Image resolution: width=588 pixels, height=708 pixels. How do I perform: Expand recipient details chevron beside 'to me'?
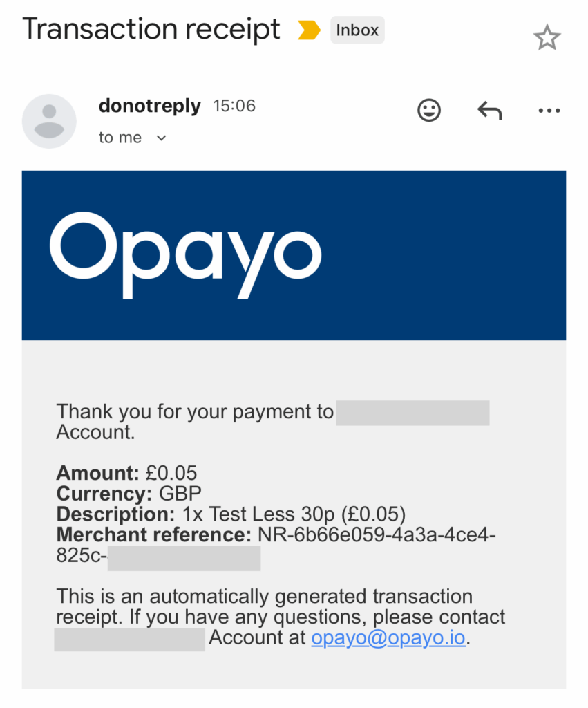pos(162,138)
